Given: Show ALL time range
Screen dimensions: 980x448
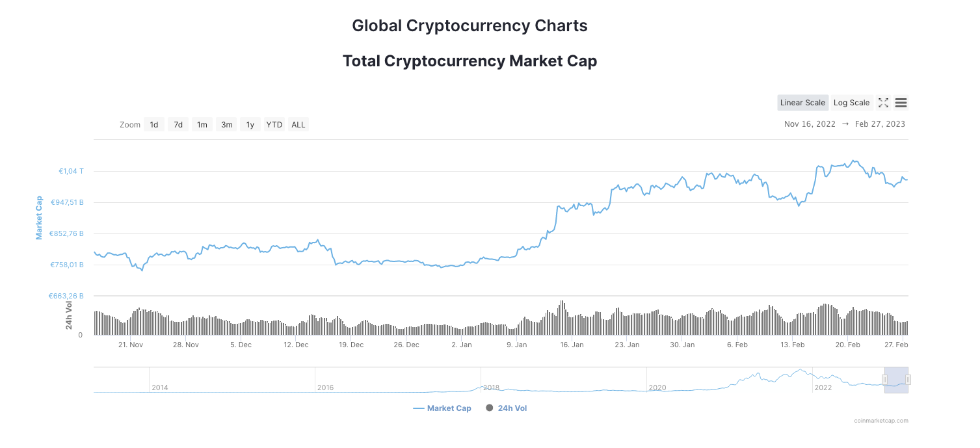Looking at the screenshot, I should pyautogui.click(x=298, y=125).
